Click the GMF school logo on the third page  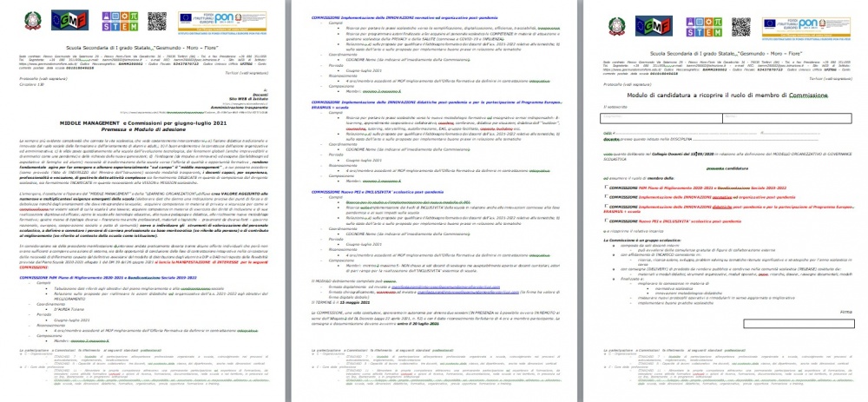pos(654,26)
